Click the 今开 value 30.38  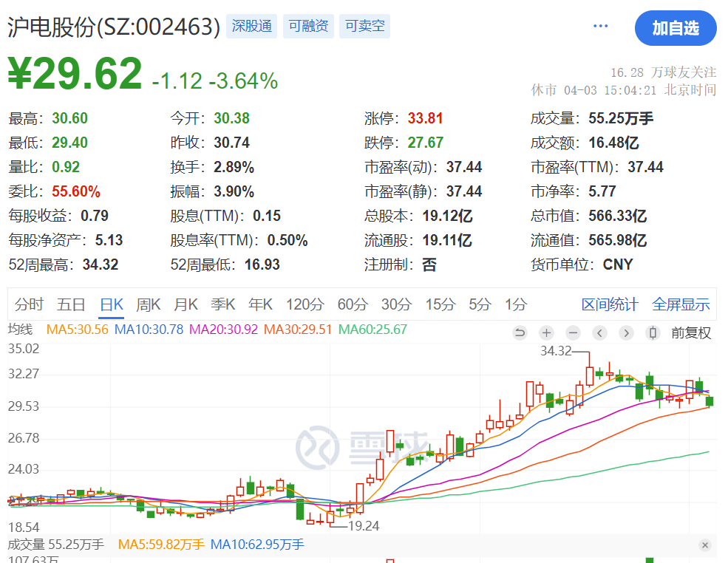pos(231,118)
